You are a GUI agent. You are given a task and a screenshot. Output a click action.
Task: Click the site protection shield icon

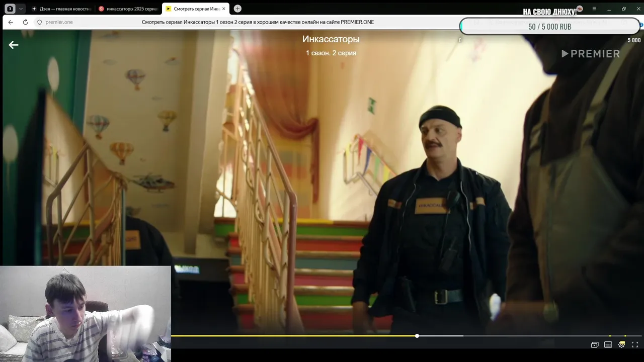(39, 22)
